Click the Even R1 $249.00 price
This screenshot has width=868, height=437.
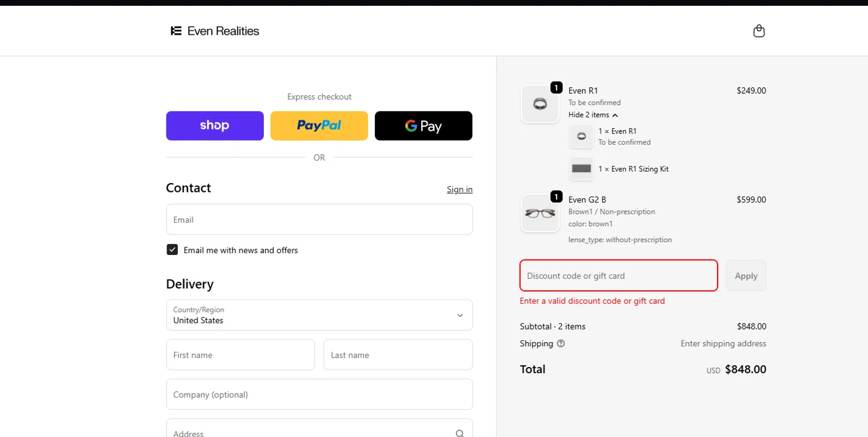pyautogui.click(x=751, y=90)
